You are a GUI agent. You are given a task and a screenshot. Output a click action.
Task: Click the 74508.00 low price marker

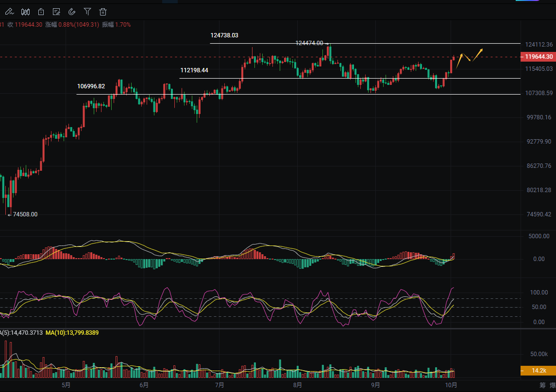point(25,214)
